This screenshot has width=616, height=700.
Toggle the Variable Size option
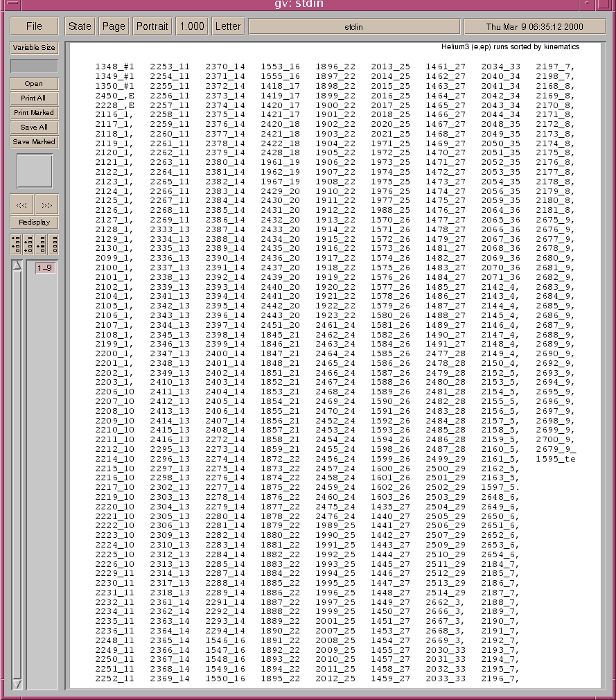(34, 48)
